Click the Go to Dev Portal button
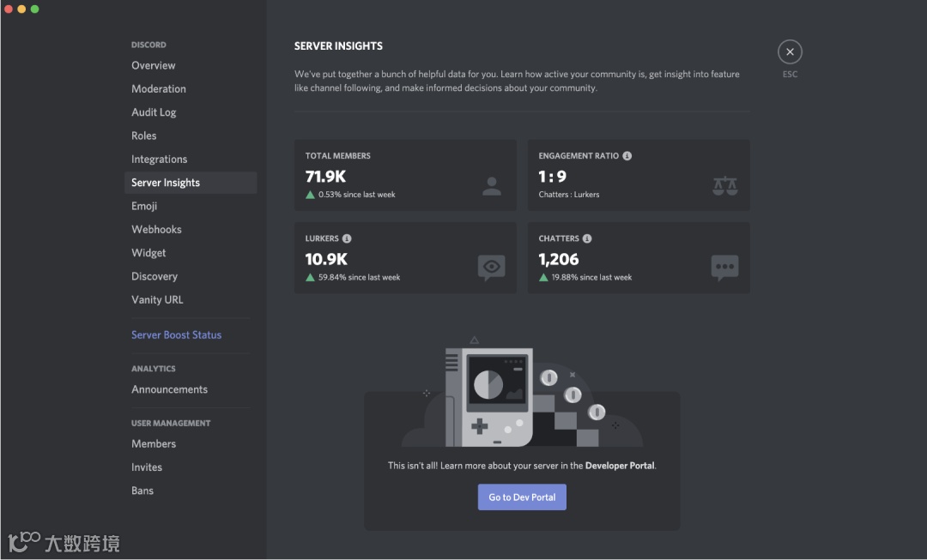The image size is (927, 560). pyautogui.click(x=522, y=497)
